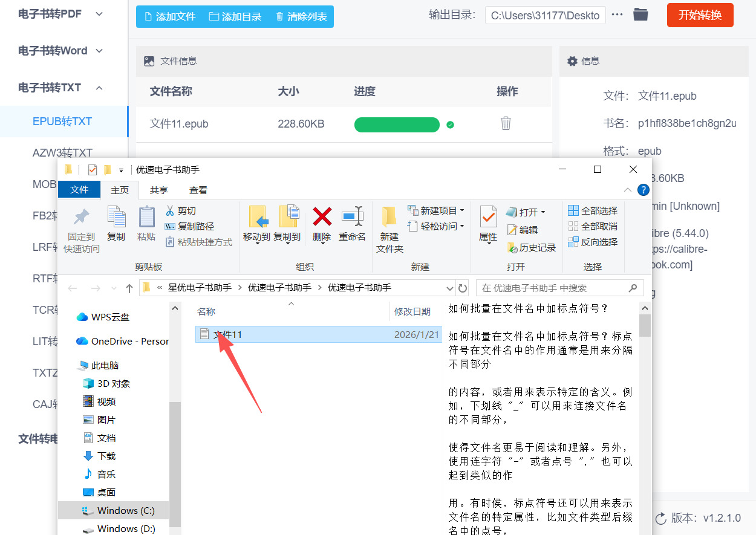Delete 文件11.epub using the trash icon
Screen dimensions: 756x535
click(506, 123)
